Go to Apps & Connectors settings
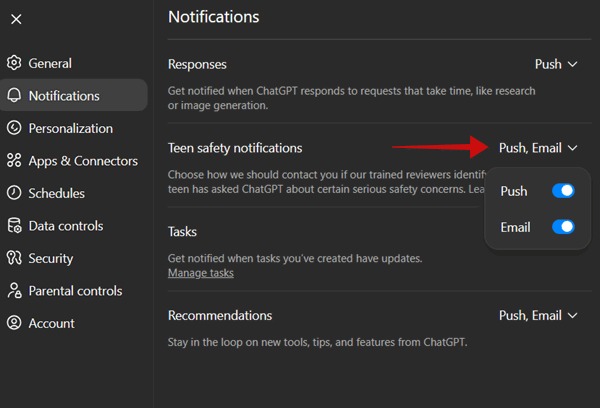 [x=74, y=160]
